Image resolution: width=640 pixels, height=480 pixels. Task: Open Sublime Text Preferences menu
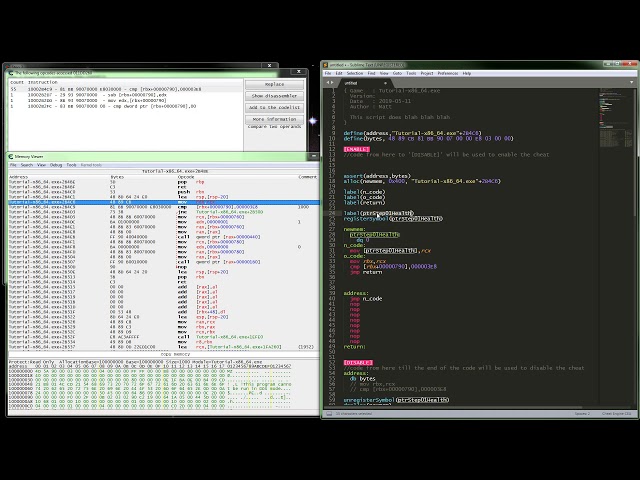pyautogui.click(x=447, y=73)
